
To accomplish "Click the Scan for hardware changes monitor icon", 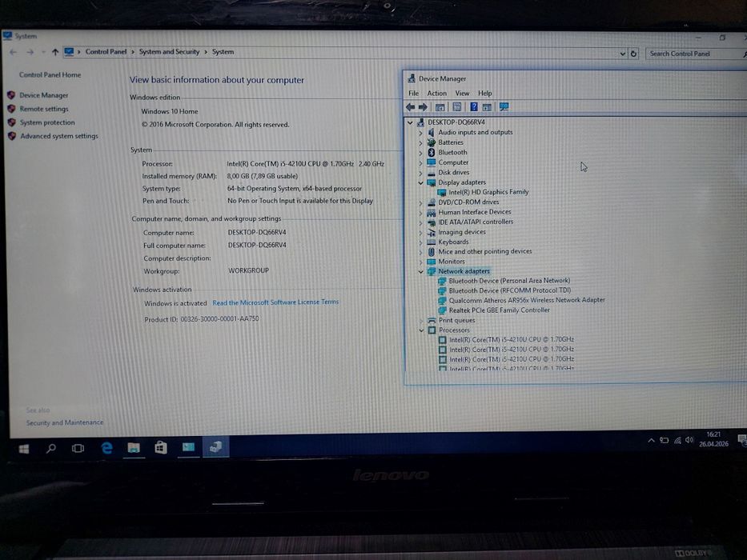I will pos(504,106).
